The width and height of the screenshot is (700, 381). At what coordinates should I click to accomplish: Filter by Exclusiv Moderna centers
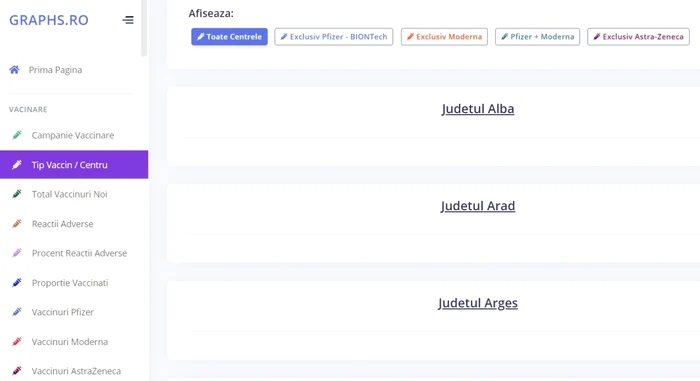tap(444, 37)
